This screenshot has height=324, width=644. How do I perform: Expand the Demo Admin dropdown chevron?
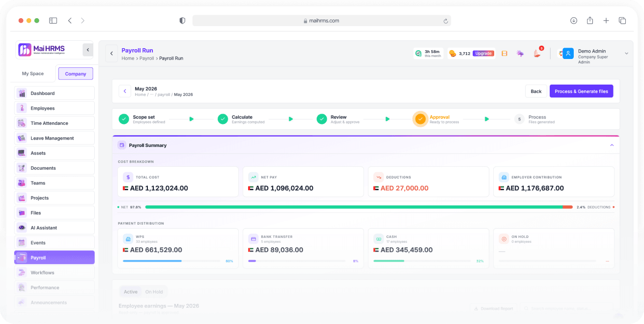(626, 54)
